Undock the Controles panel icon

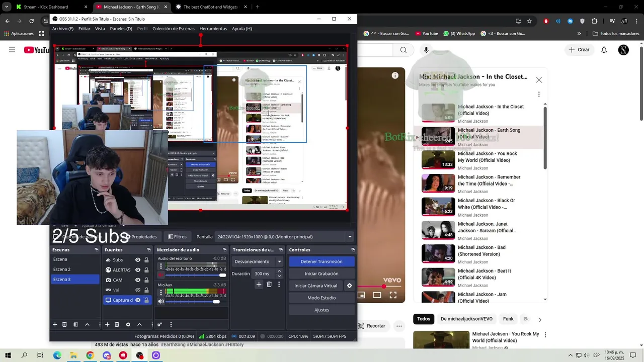point(353,250)
